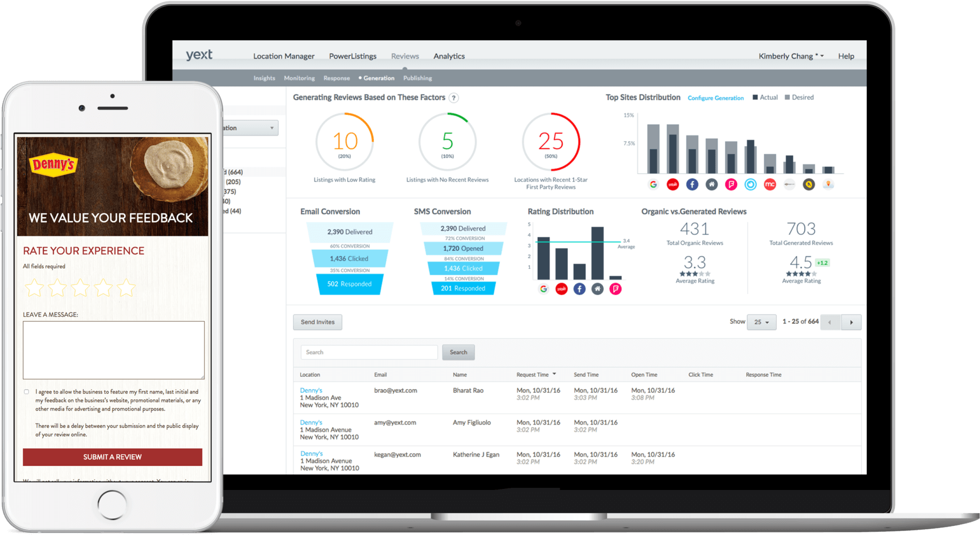Click house icon under Rating Distribution chart
The image size is (980, 535).
tap(598, 289)
